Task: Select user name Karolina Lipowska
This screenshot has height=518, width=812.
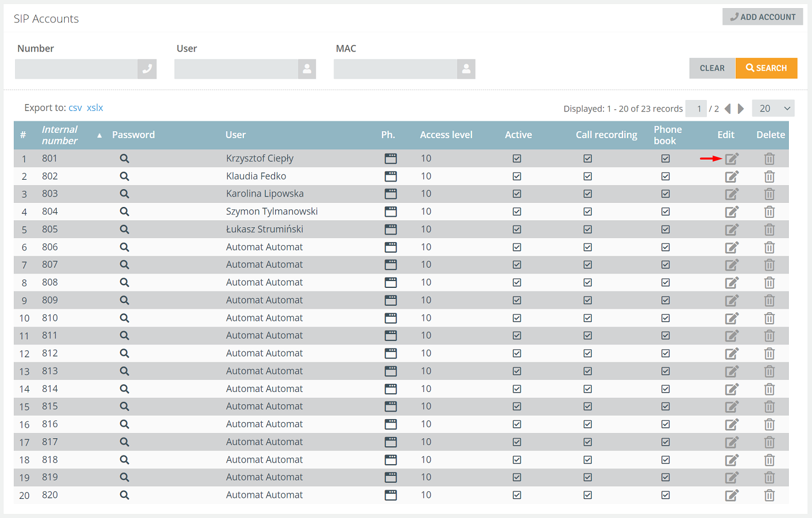Action: tap(265, 194)
